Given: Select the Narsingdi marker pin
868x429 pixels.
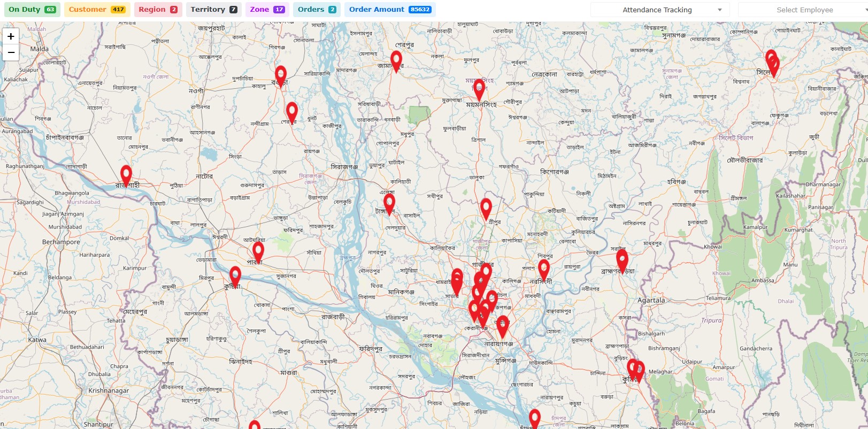Looking at the screenshot, I should pos(544,271).
